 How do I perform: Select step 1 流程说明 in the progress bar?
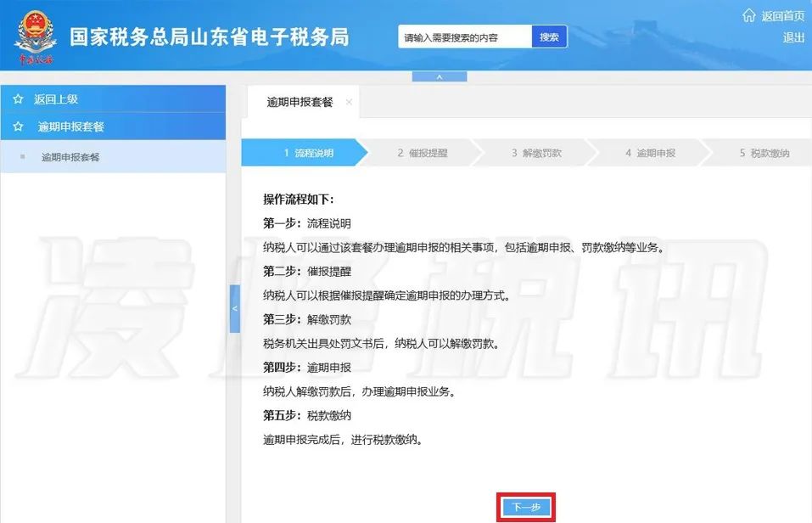coord(305,154)
